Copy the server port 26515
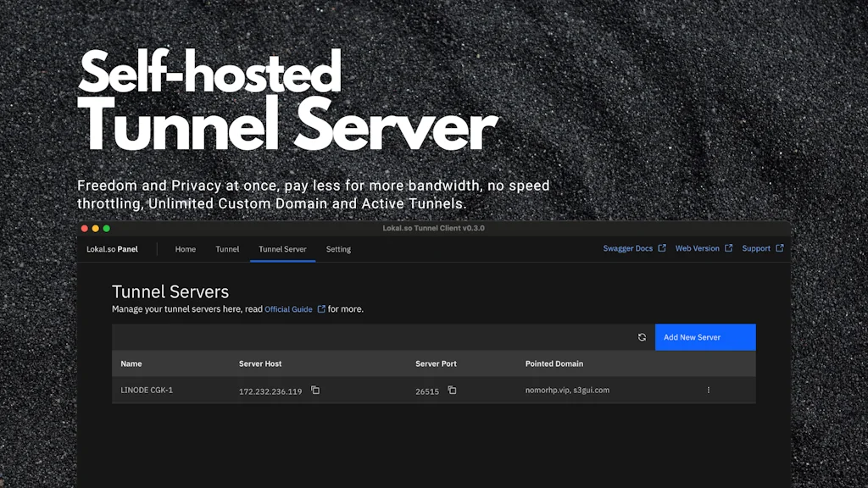This screenshot has height=488, width=868. [x=451, y=391]
